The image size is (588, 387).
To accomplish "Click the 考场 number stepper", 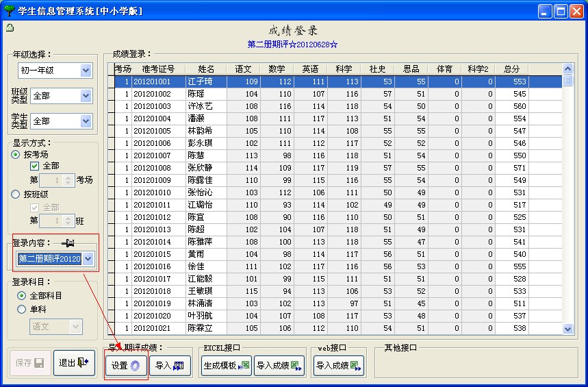I will tap(68, 179).
